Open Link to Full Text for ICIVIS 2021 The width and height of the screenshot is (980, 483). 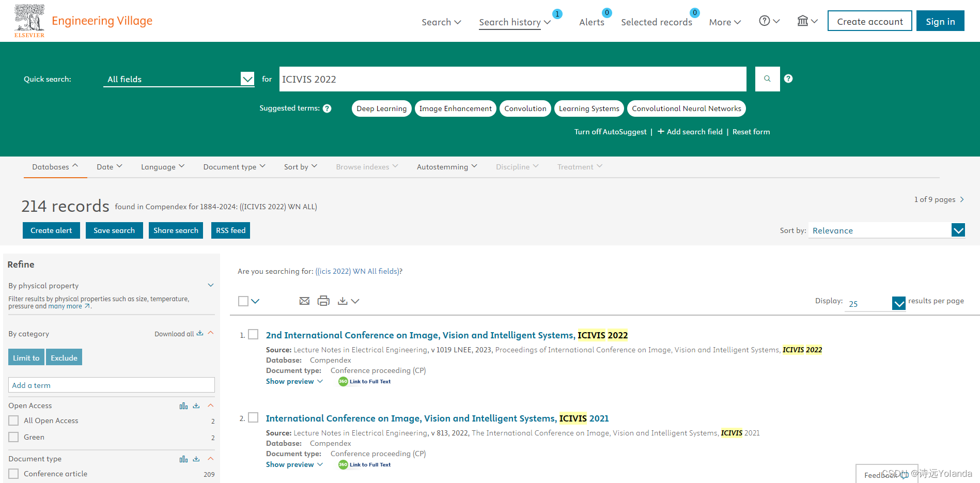(365, 465)
